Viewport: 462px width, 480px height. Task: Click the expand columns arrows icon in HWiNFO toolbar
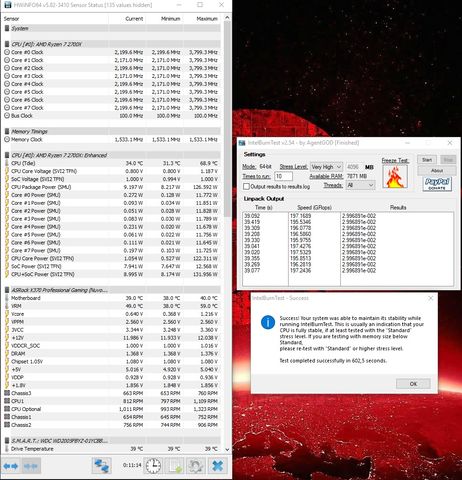coord(11,466)
